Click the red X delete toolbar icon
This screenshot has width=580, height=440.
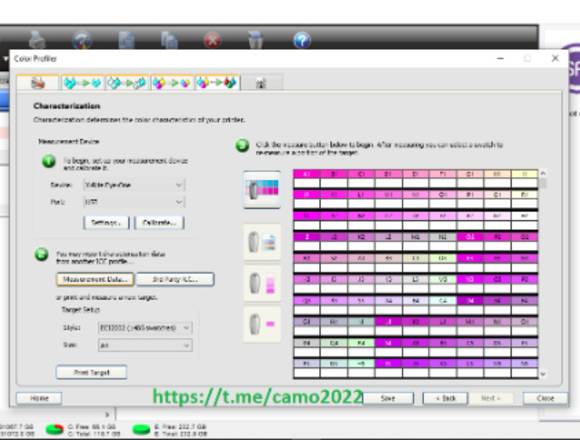click(212, 40)
